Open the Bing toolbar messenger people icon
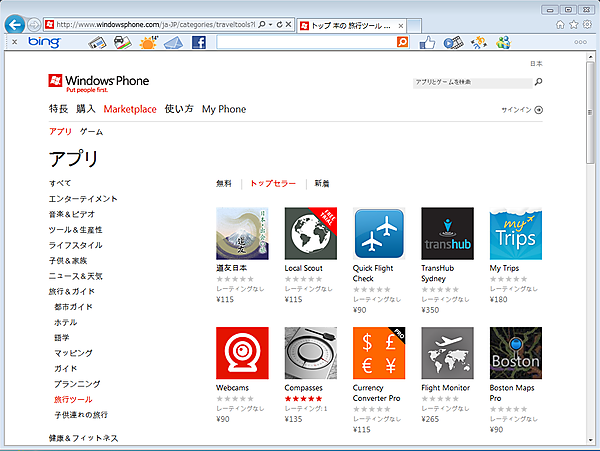600x451 pixels. tap(503, 42)
